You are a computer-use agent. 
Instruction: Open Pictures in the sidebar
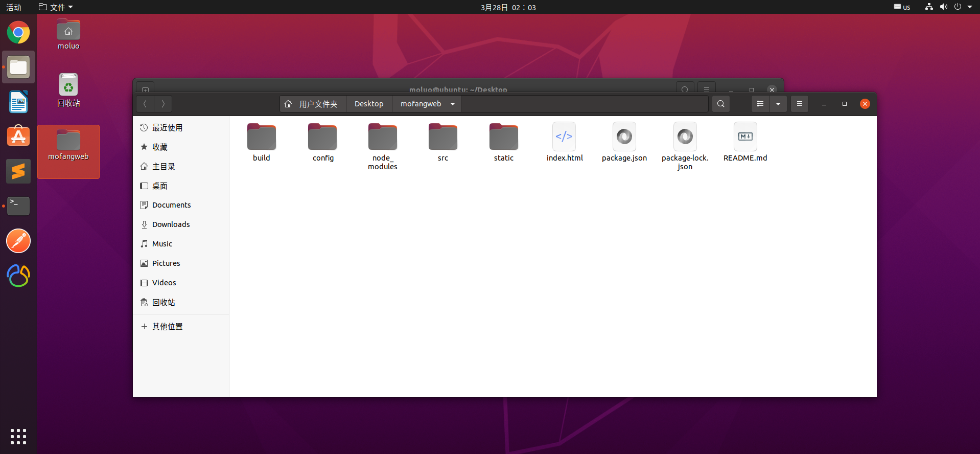(181, 263)
